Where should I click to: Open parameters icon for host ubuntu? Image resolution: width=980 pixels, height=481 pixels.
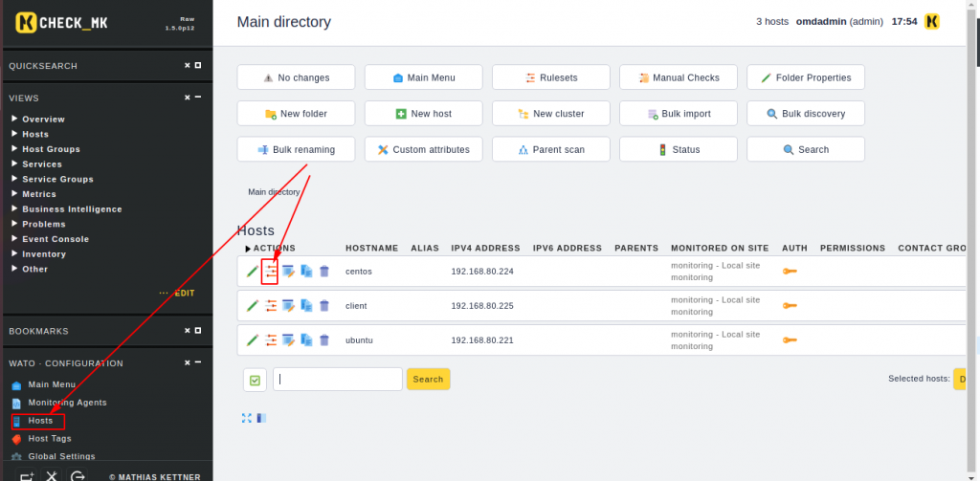(270, 339)
